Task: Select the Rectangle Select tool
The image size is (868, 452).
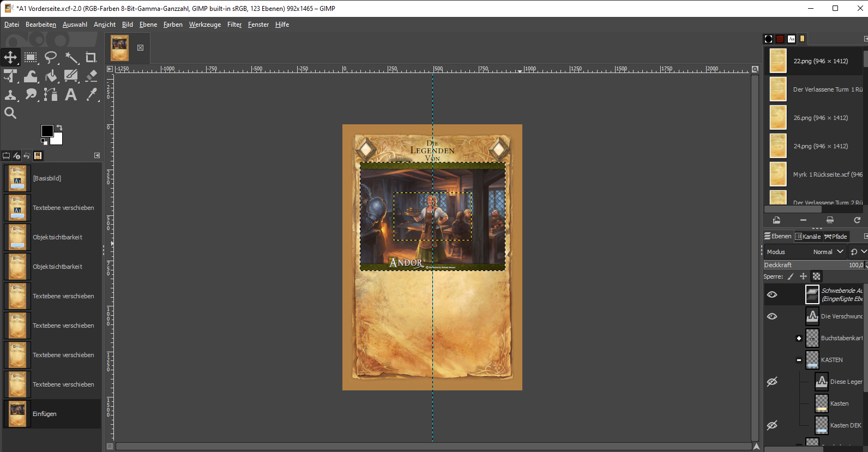Action: coord(31,57)
